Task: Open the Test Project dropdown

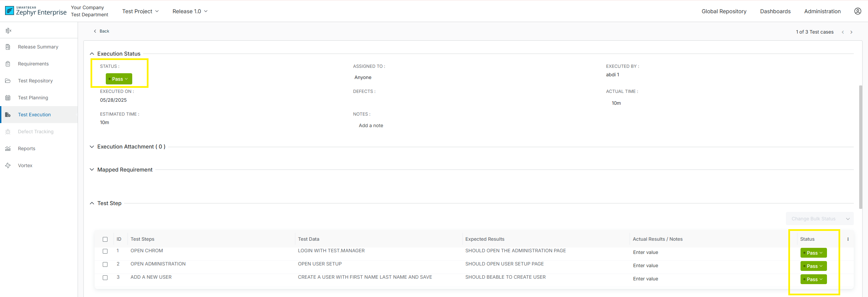Action: click(x=140, y=11)
